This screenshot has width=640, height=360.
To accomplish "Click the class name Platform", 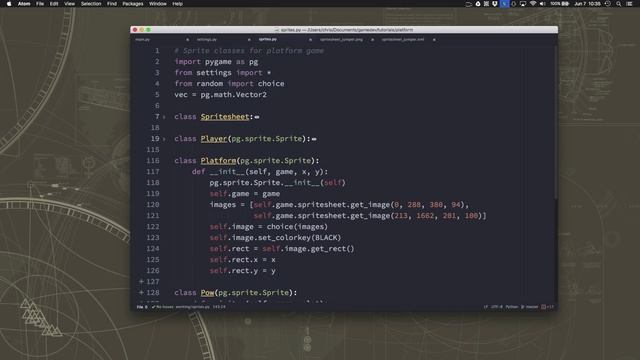I will 218,161.
